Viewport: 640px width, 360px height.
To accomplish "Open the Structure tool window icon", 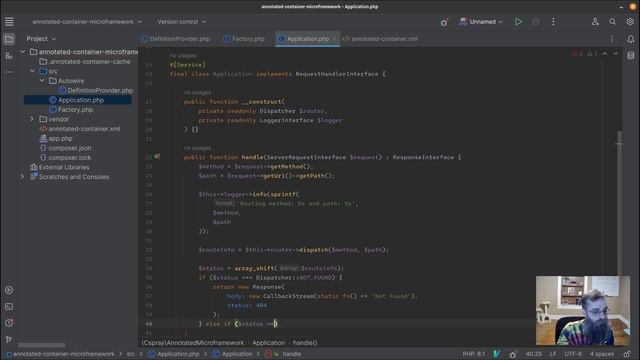I will [9, 56].
